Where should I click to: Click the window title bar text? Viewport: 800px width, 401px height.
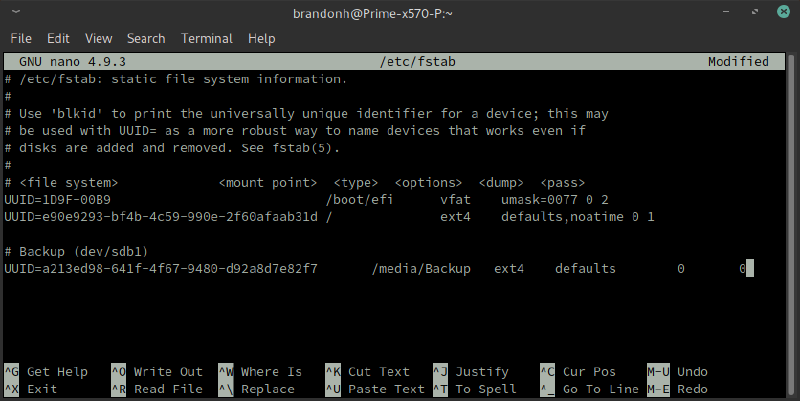point(400,12)
